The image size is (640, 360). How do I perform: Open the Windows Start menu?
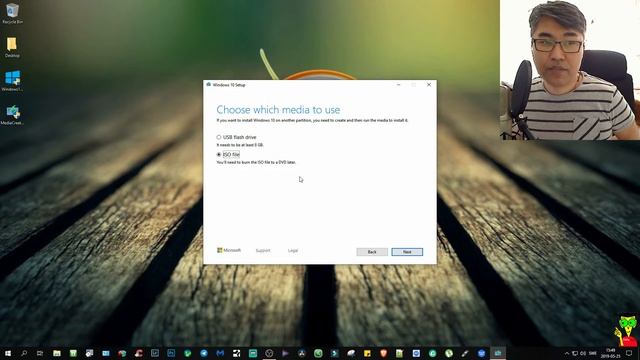click(x=8, y=353)
